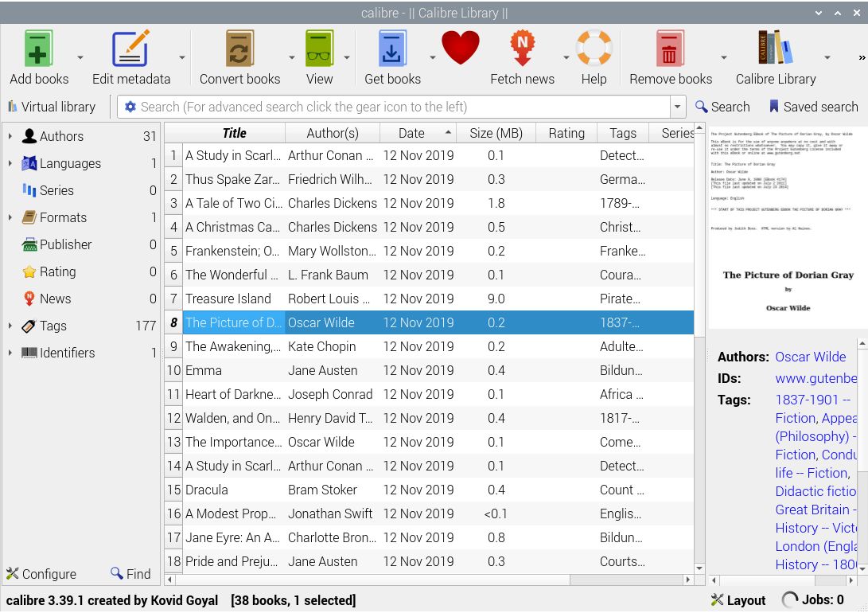This screenshot has width=868, height=613.
Task: Open Add books dropdown arrow
Action: pyautogui.click(x=80, y=57)
